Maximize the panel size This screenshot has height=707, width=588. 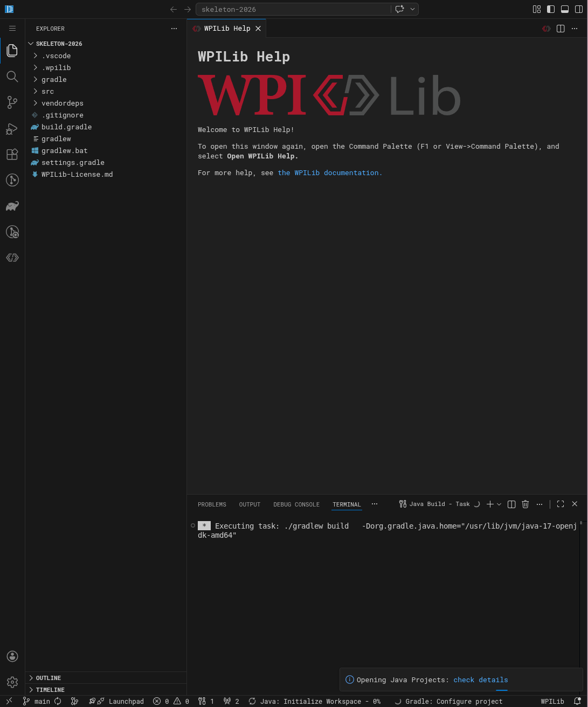pyautogui.click(x=561, y=504)
